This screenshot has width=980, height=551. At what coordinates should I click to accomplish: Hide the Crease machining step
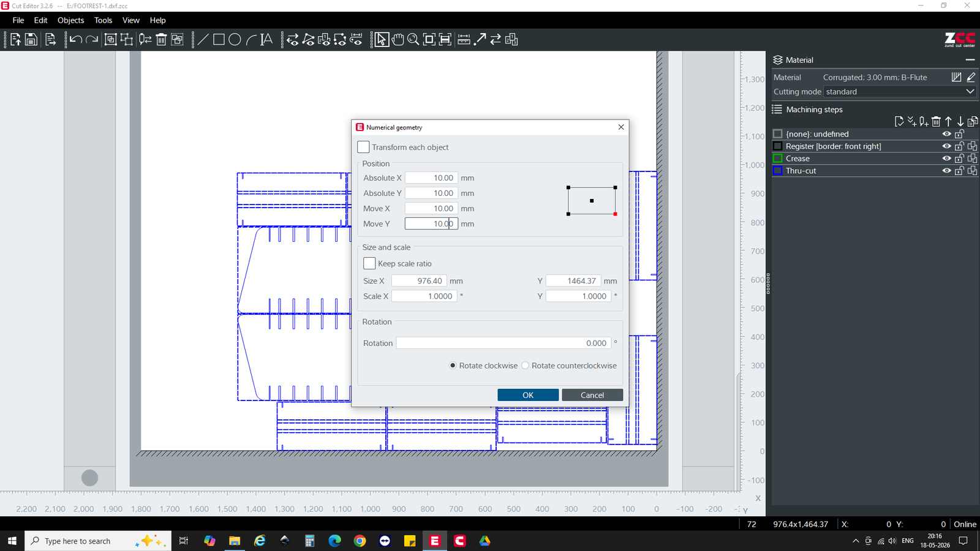click(946, 159)
